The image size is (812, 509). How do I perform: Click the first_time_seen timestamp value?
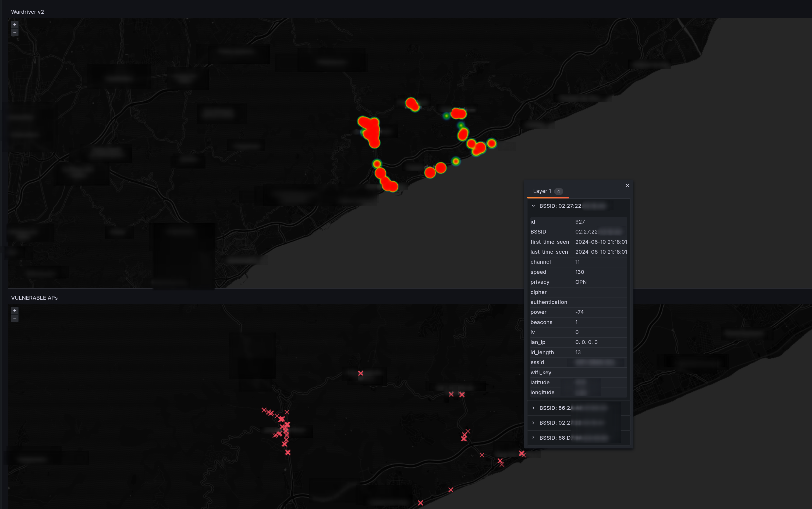pos(601,242)
